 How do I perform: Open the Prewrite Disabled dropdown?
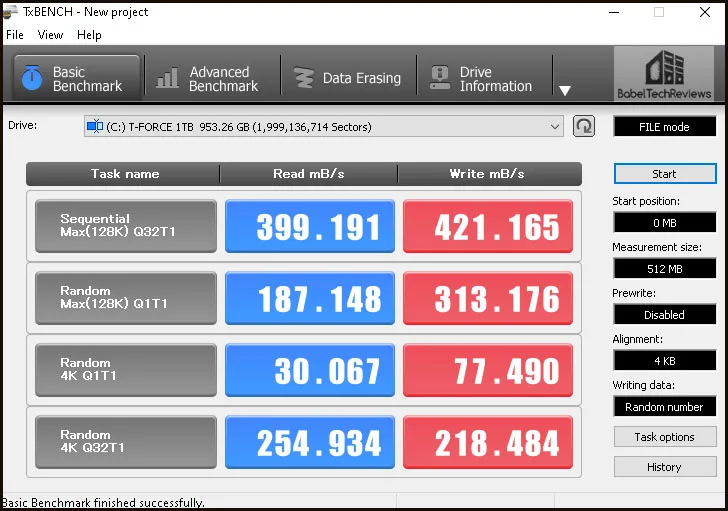pyautogui.click(x=665, y=315)
